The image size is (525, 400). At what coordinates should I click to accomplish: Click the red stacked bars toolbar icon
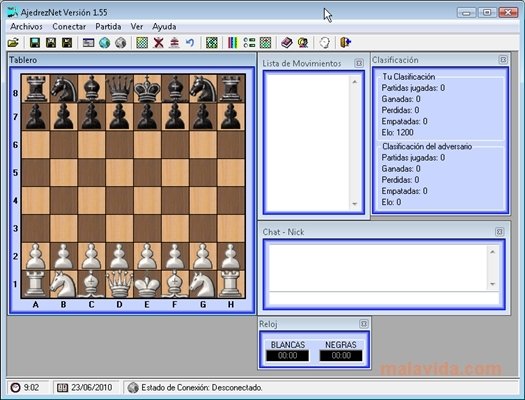(x=174, y=43)
